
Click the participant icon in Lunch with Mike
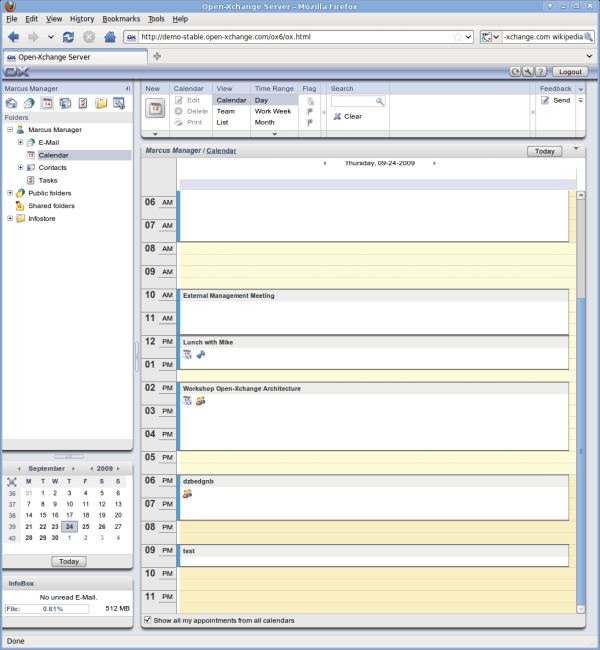click(x=201, y=354)
